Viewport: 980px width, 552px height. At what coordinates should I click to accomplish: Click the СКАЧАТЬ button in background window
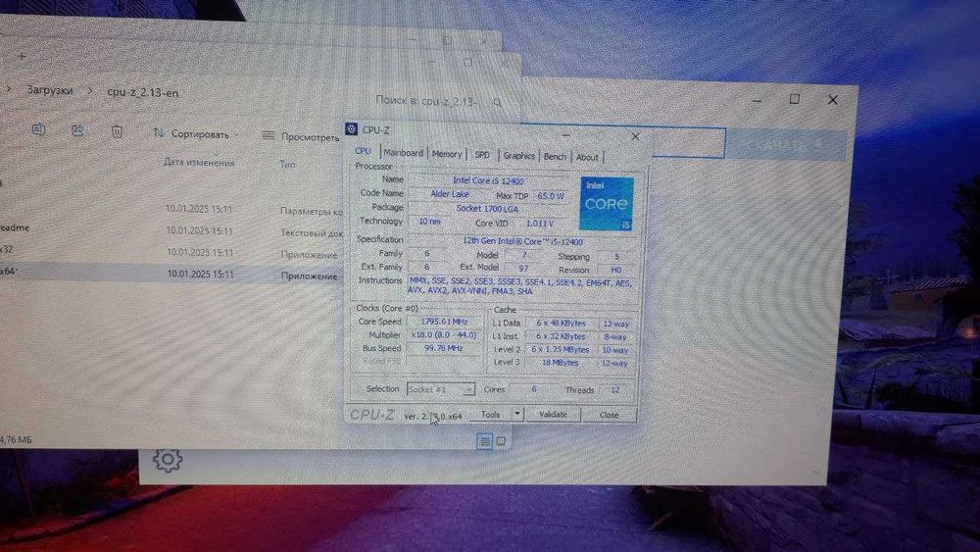point(785,145)
